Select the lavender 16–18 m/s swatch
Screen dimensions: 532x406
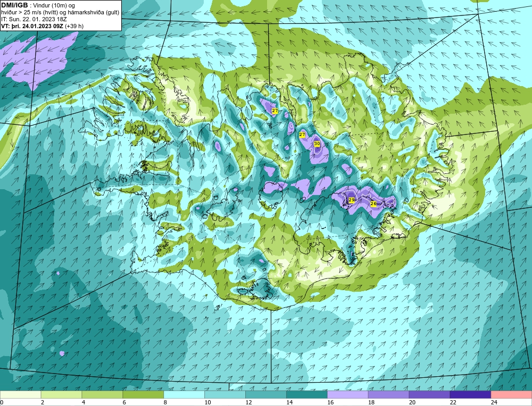pyautogui.click(x=348, y=395)
